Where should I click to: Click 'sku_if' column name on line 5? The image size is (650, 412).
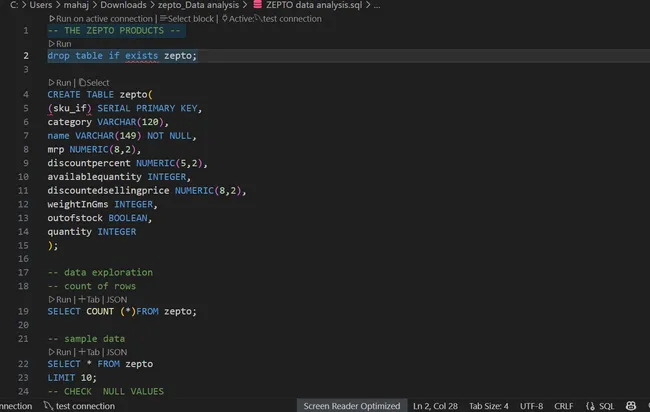[69, 108]
